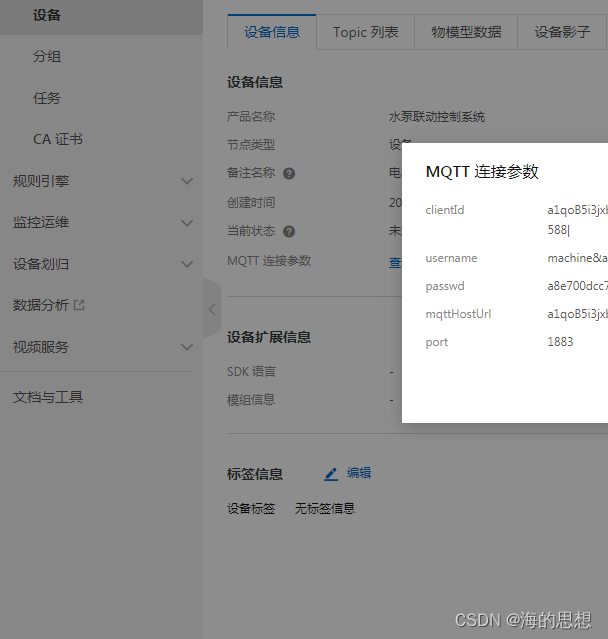The width and height of the screenshot is (608, 639).
Task: Select the 物模型数据 tab
Action: click(466, 32)
